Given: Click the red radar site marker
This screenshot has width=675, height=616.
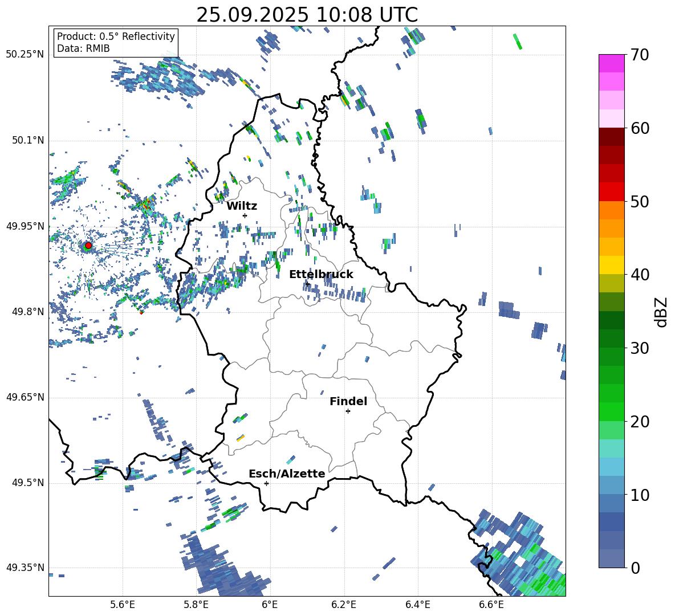Looking at the screenshot, I should tap(88, 246).
